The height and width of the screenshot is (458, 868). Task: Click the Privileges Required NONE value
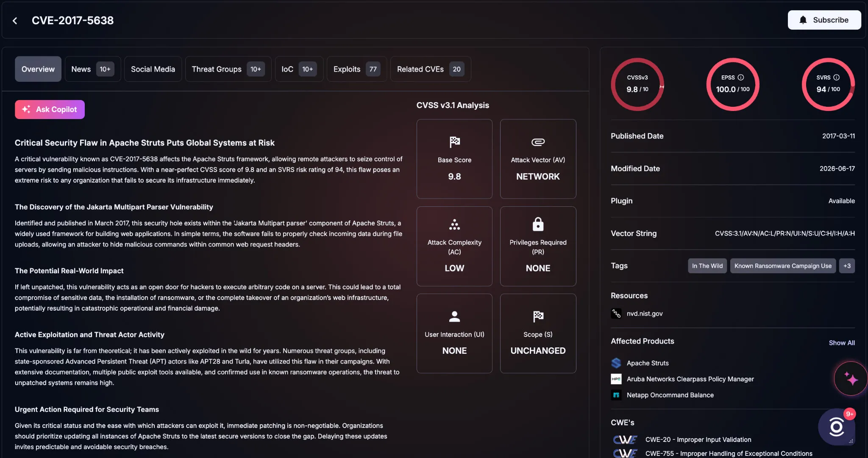coord(538,268)
